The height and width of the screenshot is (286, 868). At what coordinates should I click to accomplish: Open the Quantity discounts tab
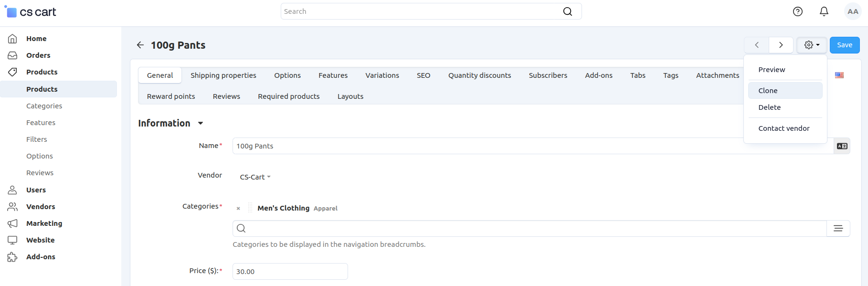click(x=480, y=75)
